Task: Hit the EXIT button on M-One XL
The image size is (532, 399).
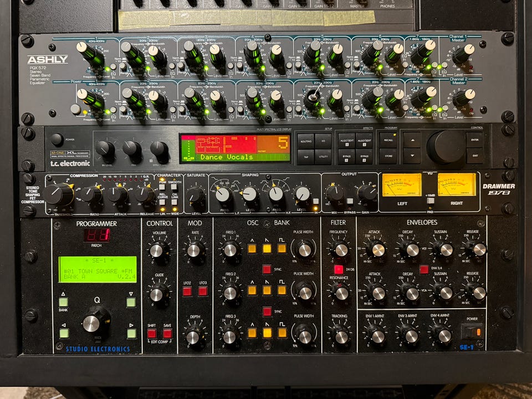Action: click(474, 156)
